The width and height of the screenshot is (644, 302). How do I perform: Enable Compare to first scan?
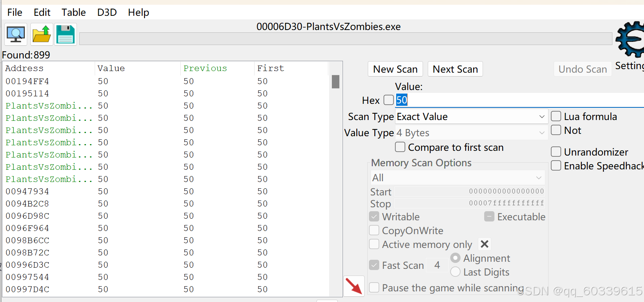point(400,147)
